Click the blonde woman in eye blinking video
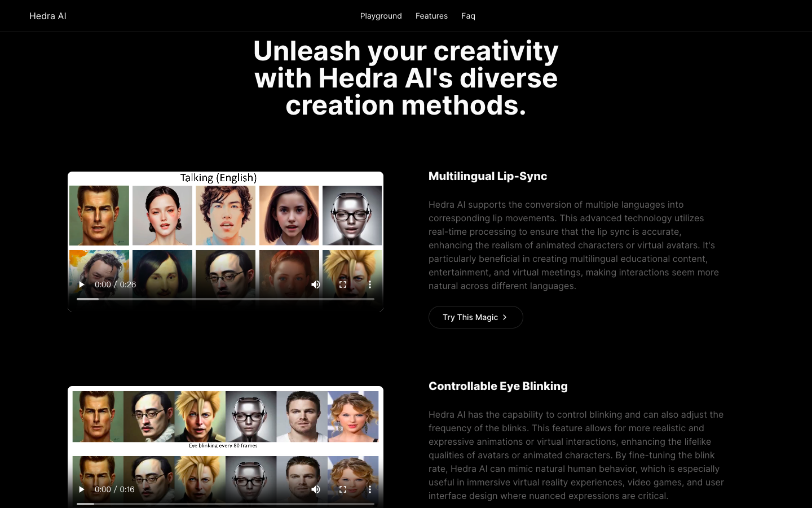The image size is (812, 508). coord(353,417)
